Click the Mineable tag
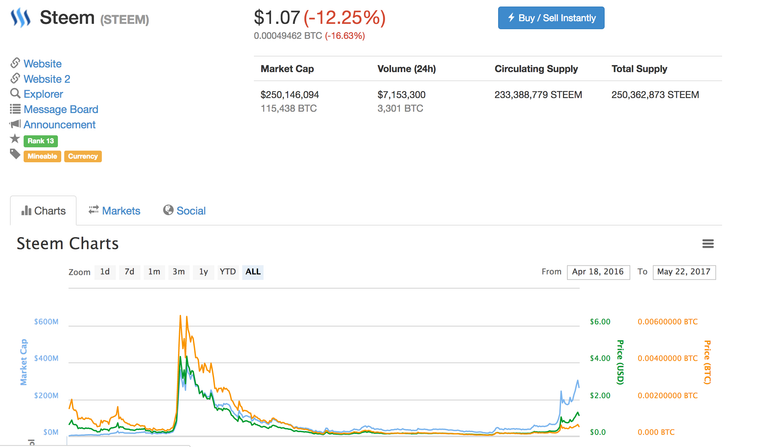 42,156
